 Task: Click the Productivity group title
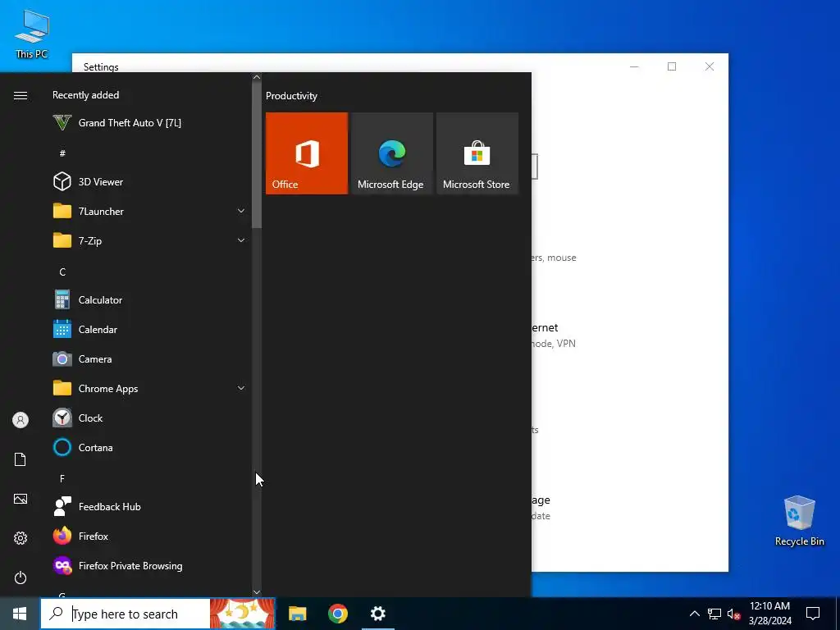[x=291, y=96]
